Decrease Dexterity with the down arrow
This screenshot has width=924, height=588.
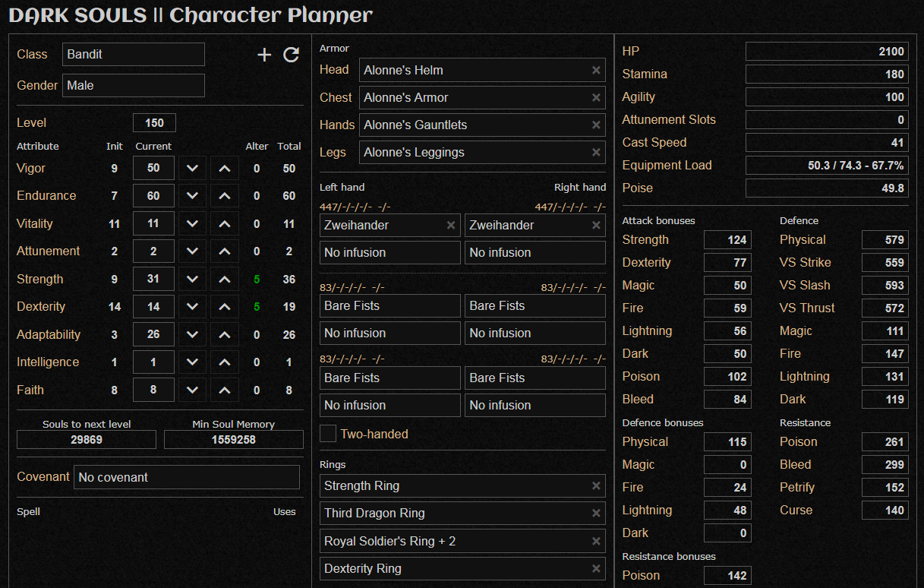coord(193,307)
